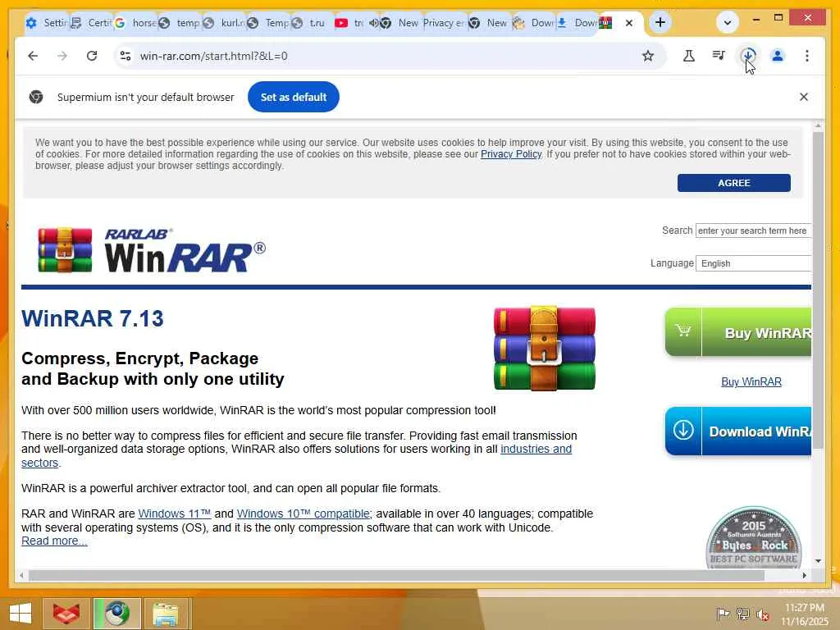Viewport: 840px width, 630px height.
Task: Click AGREE on cookie notice
Action: (x=734, y=183)
